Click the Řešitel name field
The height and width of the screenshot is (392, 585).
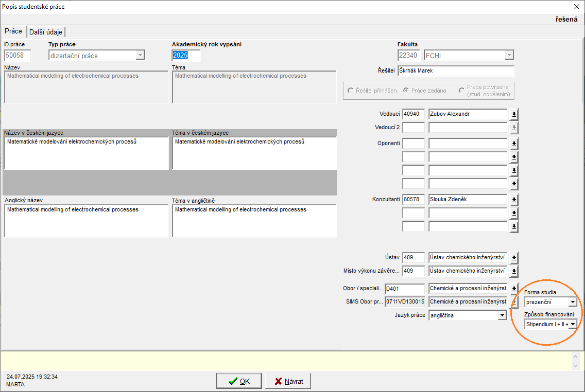[x=456, y=71]
